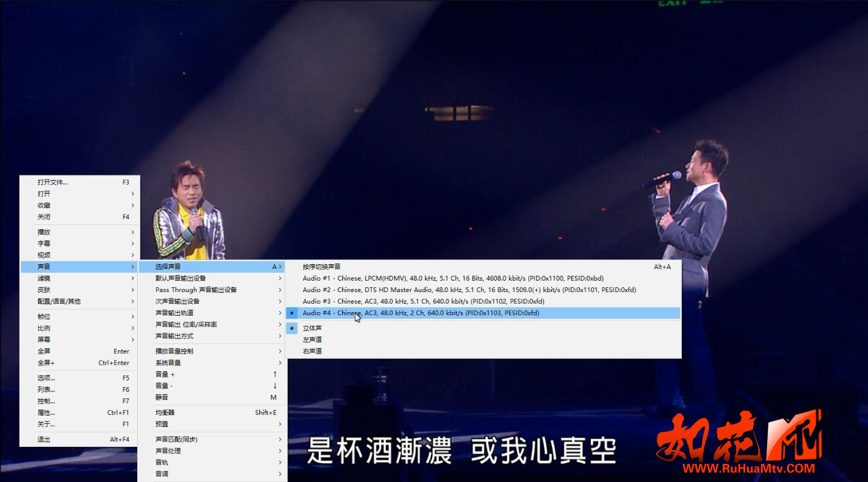Image resolution: width=868 pixels, height=482 pixels.
Task: Open 声音输出方式 submenu
Action: pyautogui.click(x=212, y=336)
